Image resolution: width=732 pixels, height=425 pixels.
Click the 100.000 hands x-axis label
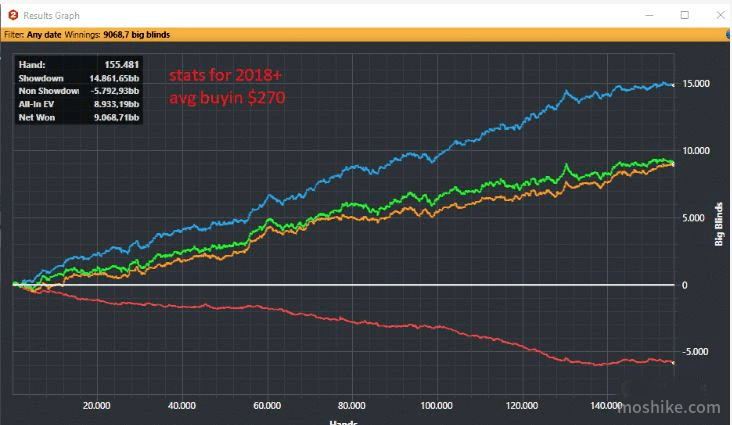coord(436,405)
